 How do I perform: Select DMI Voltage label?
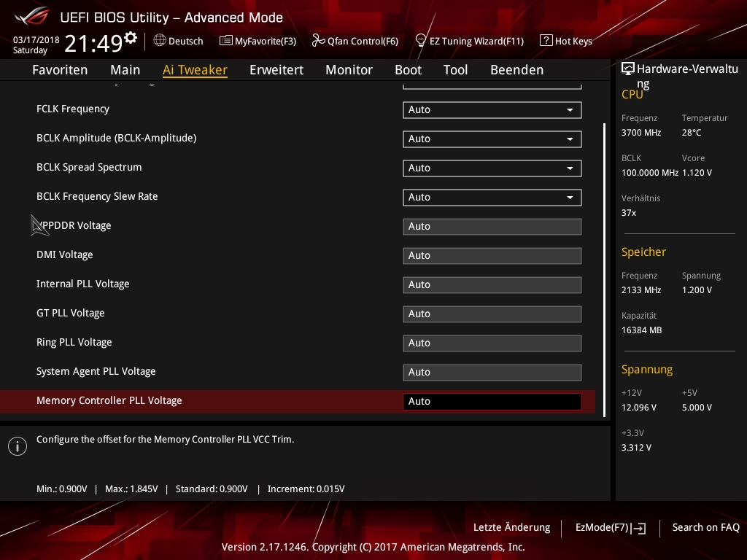pos(64,254)
